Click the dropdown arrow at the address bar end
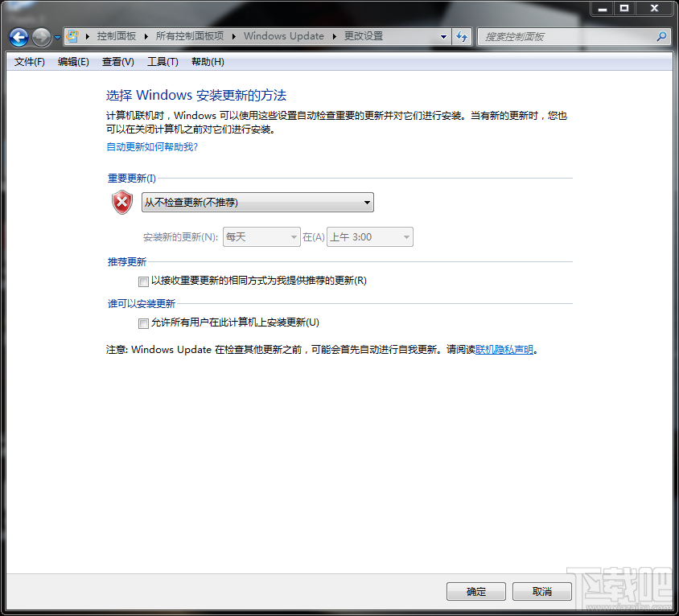Viewport: 679px width, 616px height. (x=443, y=36)
